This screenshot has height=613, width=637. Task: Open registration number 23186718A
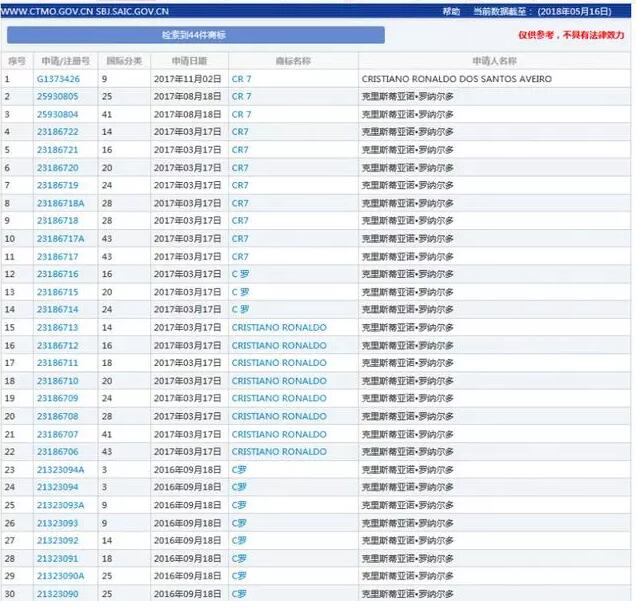pyautogui.click(x=61, y=203)
